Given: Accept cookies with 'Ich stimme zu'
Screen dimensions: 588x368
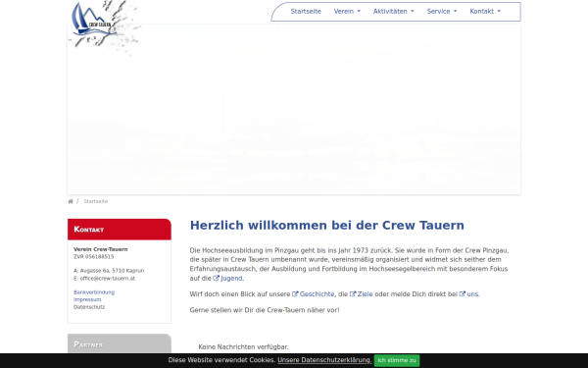Looking at the screenshot, I should click(397, 360).
